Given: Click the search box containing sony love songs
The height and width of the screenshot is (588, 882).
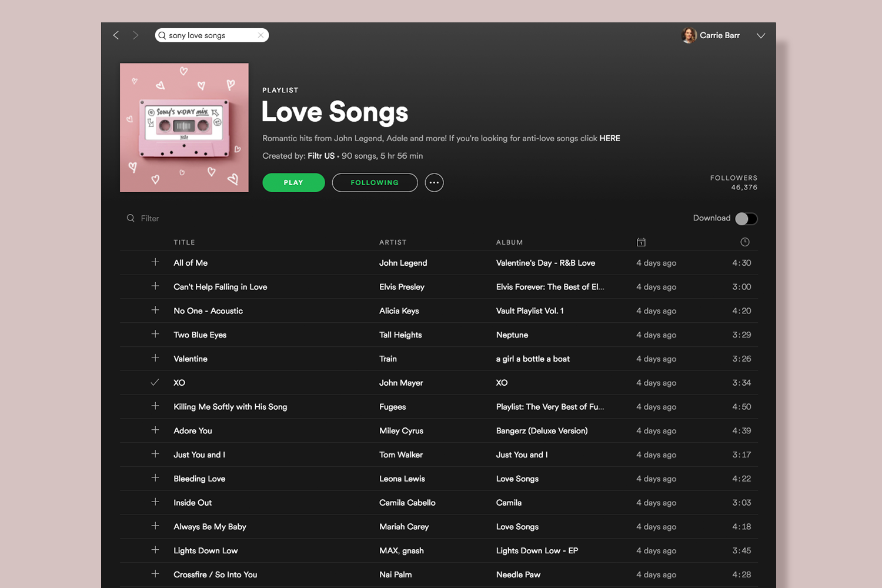Looking at the screenshot, I should (x=212, y=35).
